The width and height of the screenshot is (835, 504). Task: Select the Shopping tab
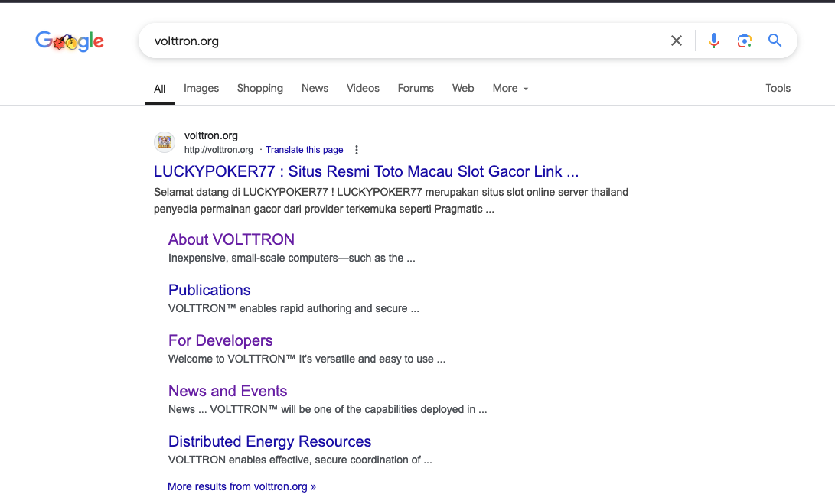(x=259, y=89)
